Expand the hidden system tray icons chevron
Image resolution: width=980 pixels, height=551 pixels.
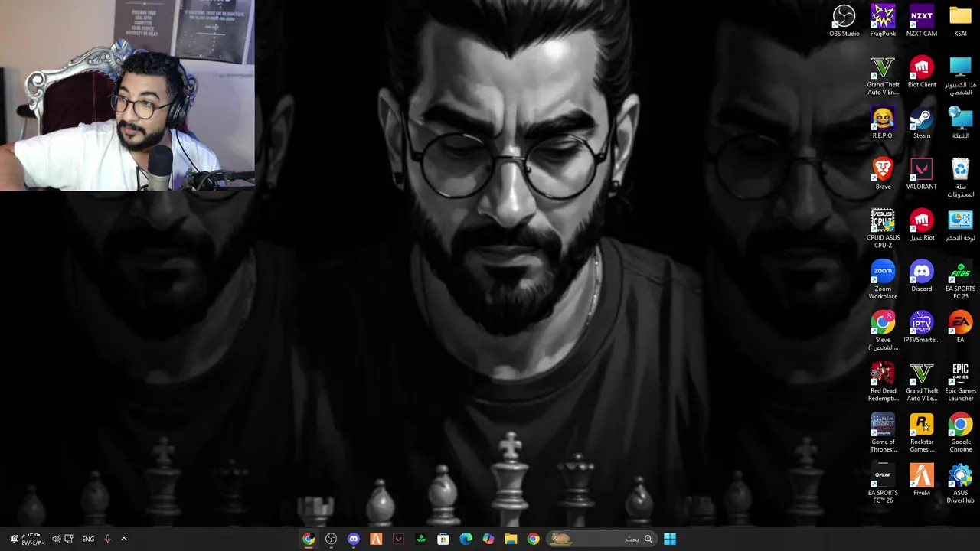pyautogui.click(x=123, y=539)
